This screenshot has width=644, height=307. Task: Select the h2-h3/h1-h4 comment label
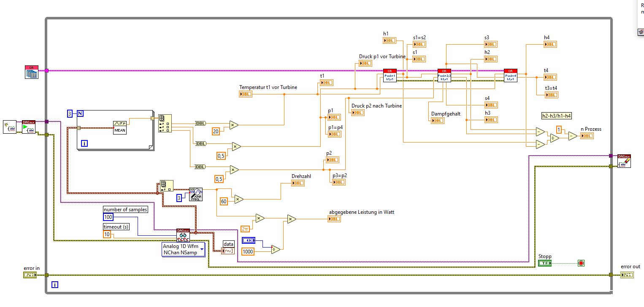[557, 116]
